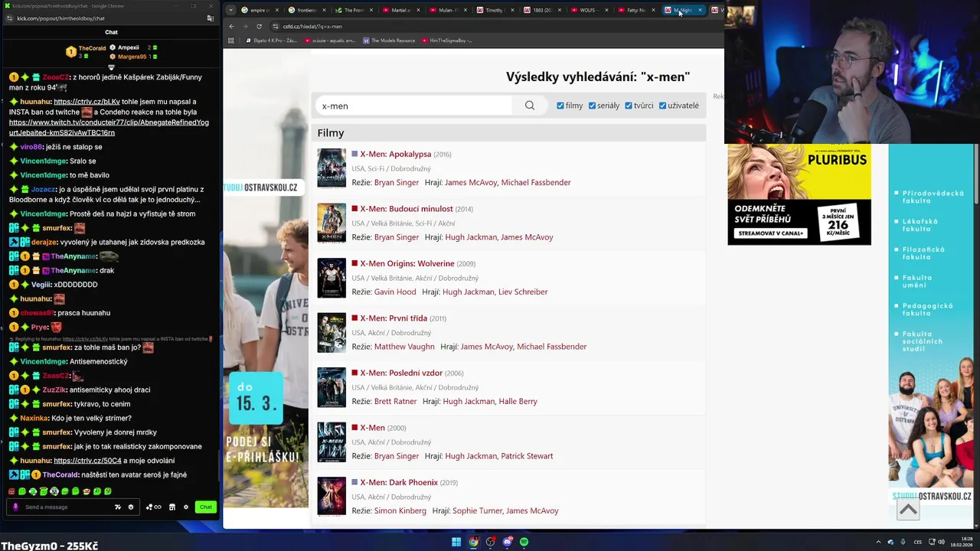Screen dimensions: 980x551
Task: Open actor Patrick Stewart's page
Action: 527,456
